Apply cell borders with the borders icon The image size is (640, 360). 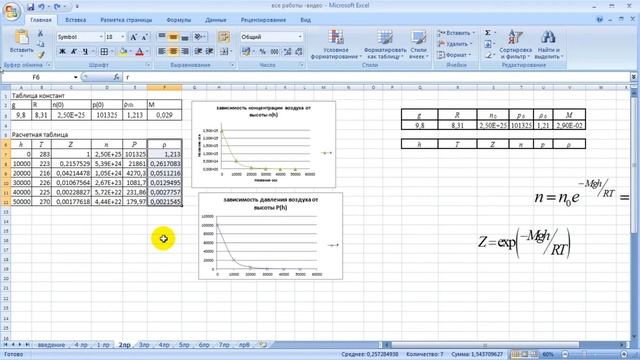pos(104,51)
